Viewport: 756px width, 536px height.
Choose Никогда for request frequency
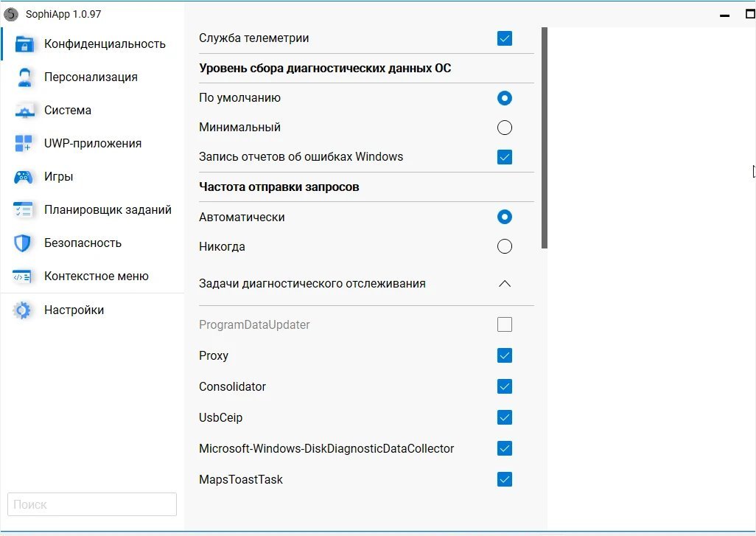[505, 247]
